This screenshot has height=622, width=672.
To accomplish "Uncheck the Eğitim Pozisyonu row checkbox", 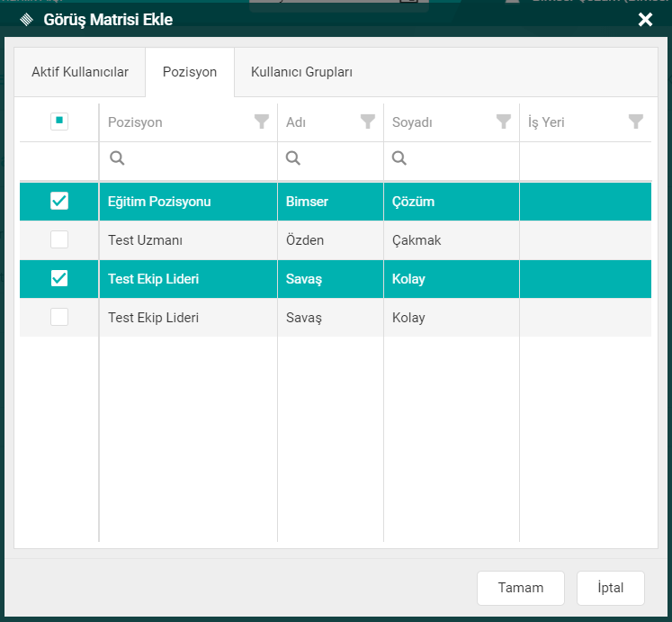I will coord(59,202).
